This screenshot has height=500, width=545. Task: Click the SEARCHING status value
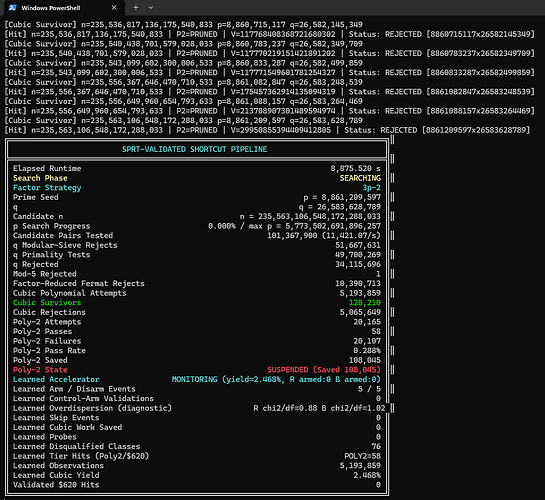point(360,178)
